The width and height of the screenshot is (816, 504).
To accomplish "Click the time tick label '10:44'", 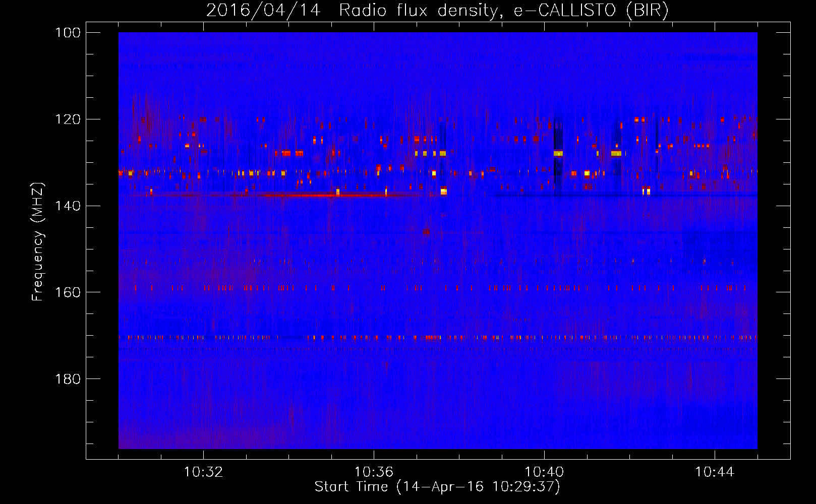I will (715, 472).
